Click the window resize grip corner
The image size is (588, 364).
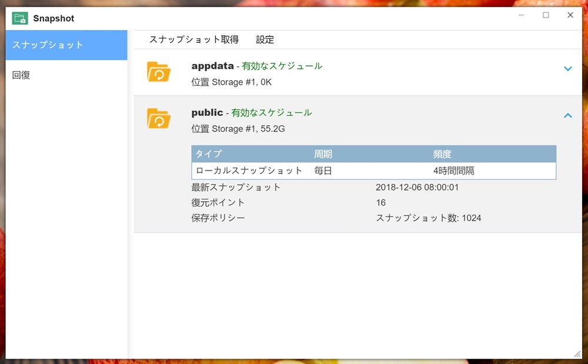pyautogui.click(x=577, y=353)
